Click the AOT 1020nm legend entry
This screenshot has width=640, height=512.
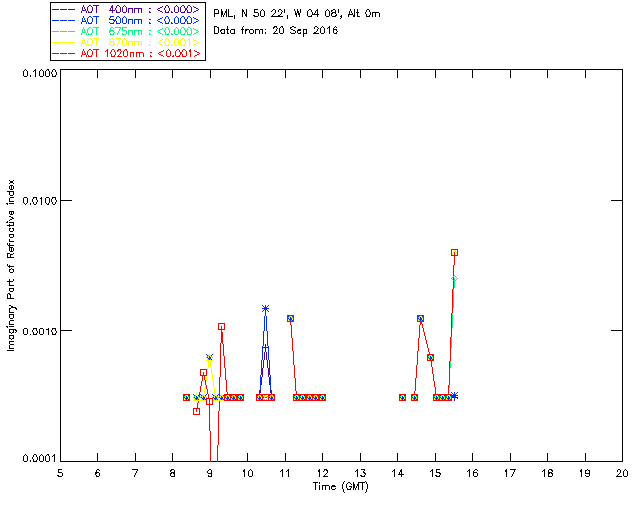[x=127, y=53]
